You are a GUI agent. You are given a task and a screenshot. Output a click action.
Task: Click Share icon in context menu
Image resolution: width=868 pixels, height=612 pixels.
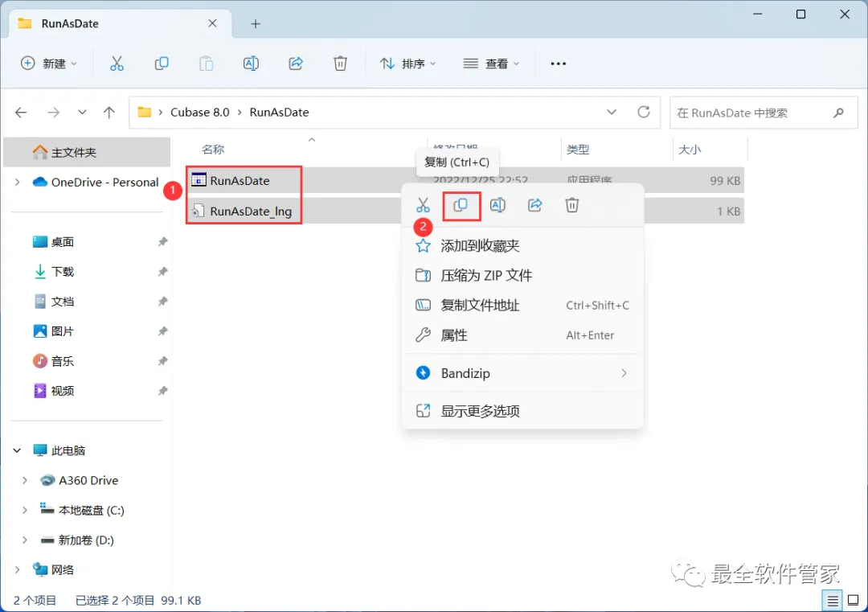tap(534, 206)
